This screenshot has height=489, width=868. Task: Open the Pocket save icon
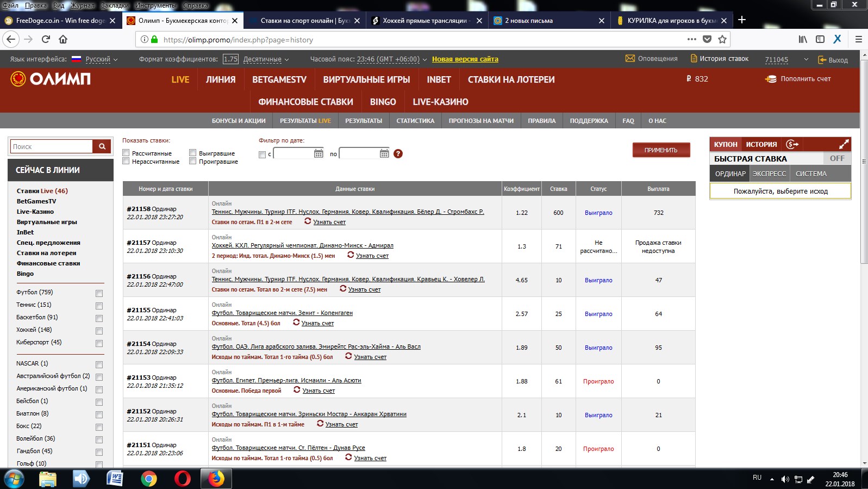click(707, 39)
